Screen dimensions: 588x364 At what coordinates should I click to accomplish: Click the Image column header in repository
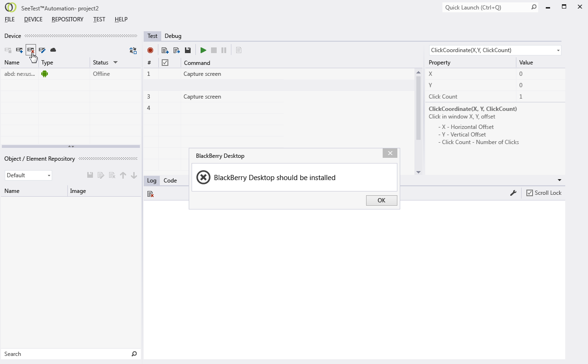pos(104,191)
